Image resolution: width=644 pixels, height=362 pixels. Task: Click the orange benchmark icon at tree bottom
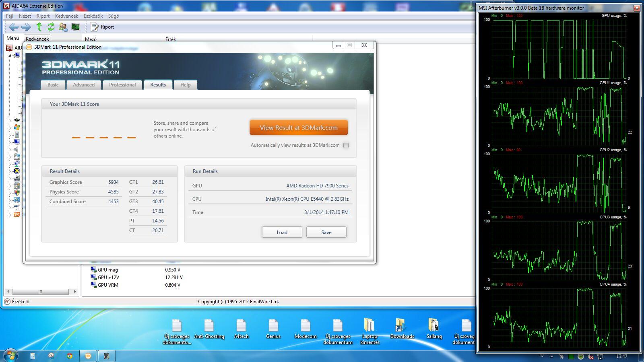point(17,215)
